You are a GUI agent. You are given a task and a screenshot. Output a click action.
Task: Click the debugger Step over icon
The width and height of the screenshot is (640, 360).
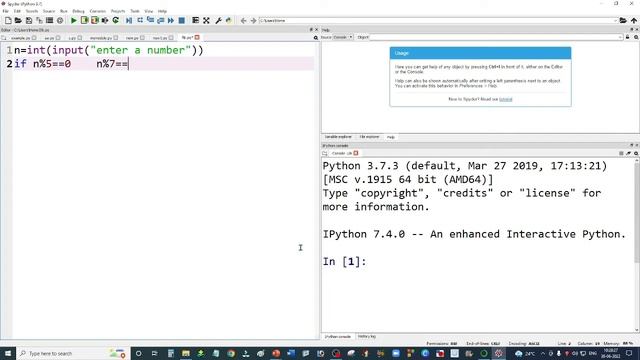click(x=140, y=20)
